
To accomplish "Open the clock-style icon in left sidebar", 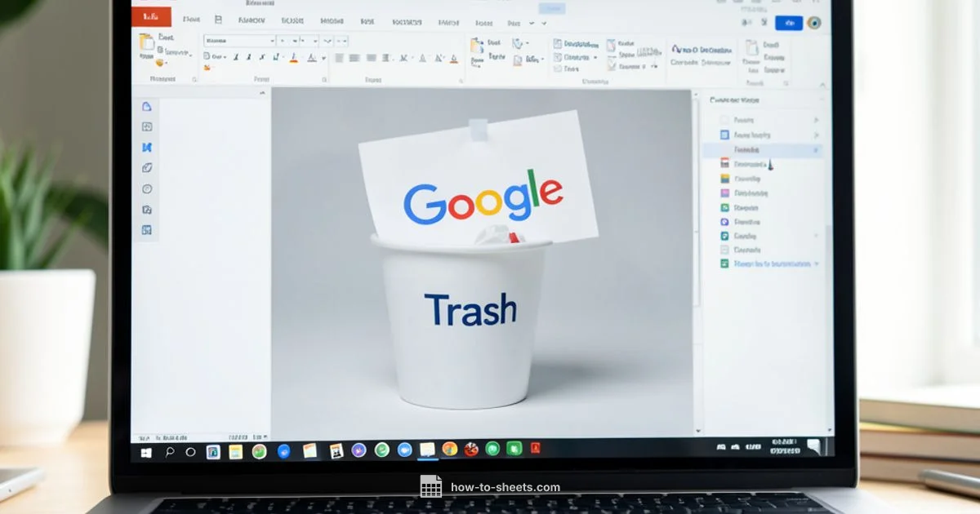I will coord(146,188).
